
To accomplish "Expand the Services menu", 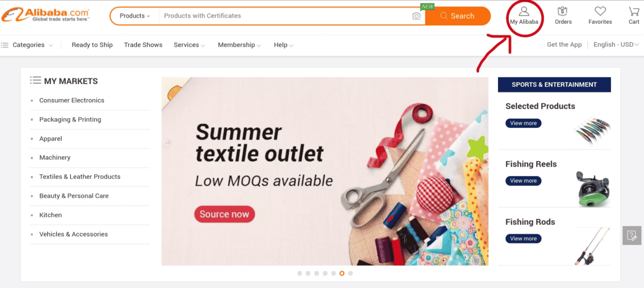I will [189, 45].
